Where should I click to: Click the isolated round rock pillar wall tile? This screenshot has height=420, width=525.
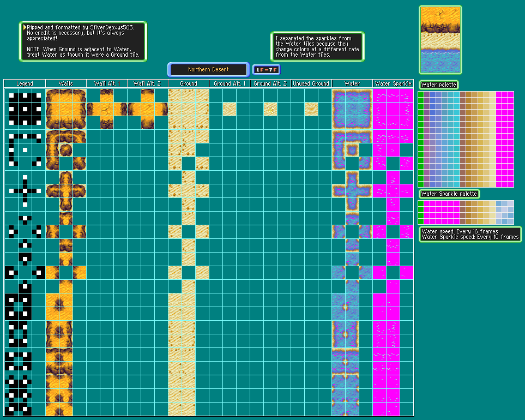(x=66, y=150)
